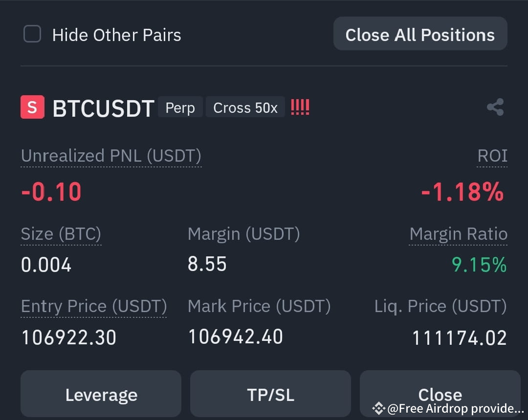Image resolution: width=528 pixels, height=420 pixels.
Task: Check the box next to Hide Other Pairs
Action: coord(32,34)
